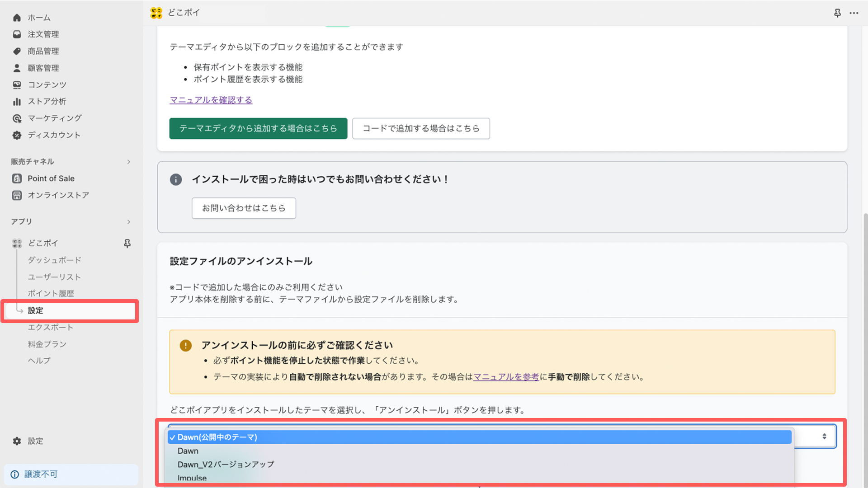Select Impulse theme from dropdown list
The image size is (868, 488).
191,477
